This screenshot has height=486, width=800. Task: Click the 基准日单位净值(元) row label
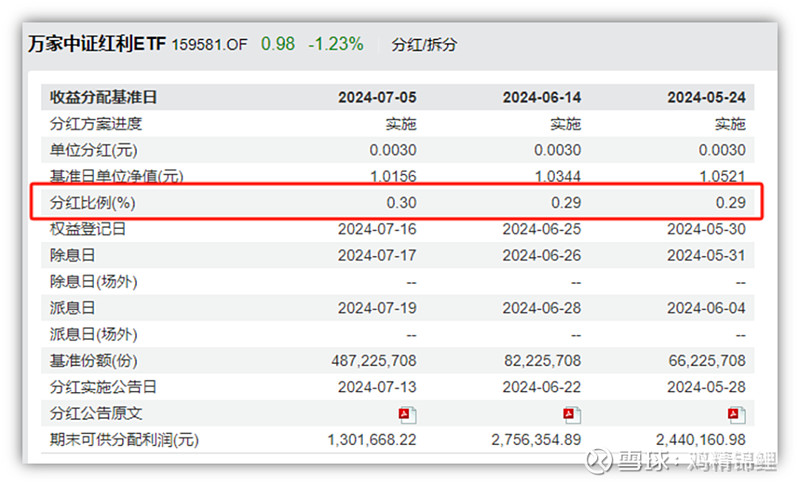tap(116, 176)
